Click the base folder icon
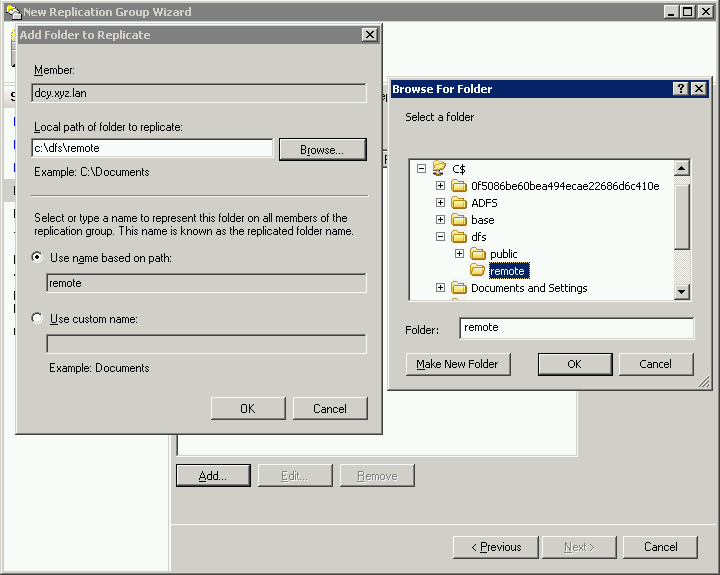Screen dimensions: 720x575 459,220
